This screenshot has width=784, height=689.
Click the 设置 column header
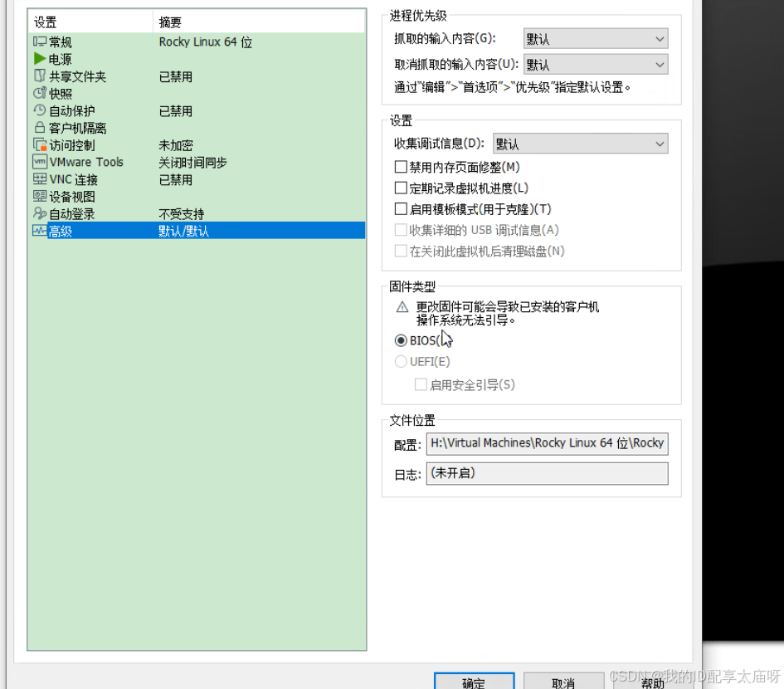tap(90, 22)
